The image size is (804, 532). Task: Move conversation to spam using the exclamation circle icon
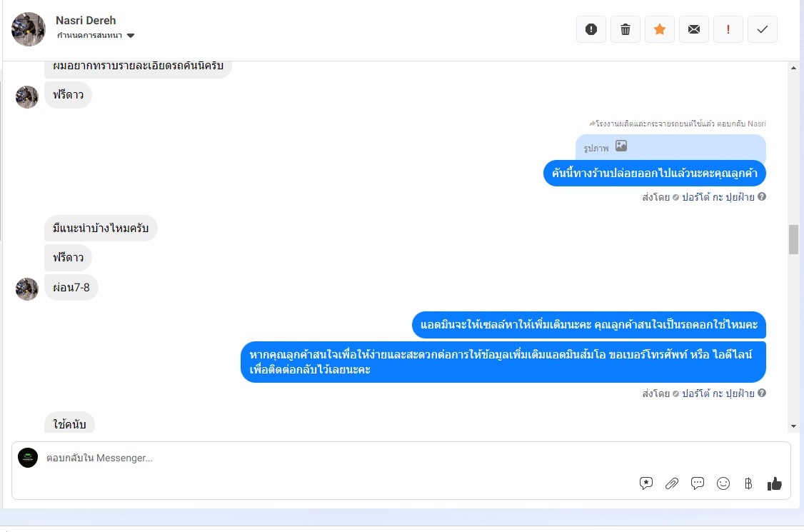591,29
